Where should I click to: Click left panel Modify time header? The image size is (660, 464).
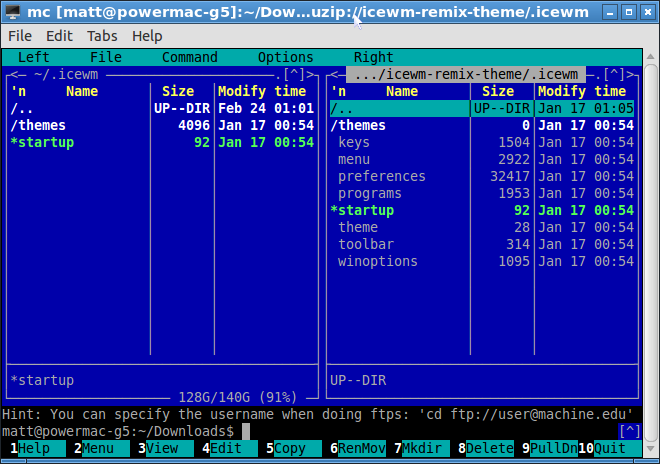click(x=262, y=91)
